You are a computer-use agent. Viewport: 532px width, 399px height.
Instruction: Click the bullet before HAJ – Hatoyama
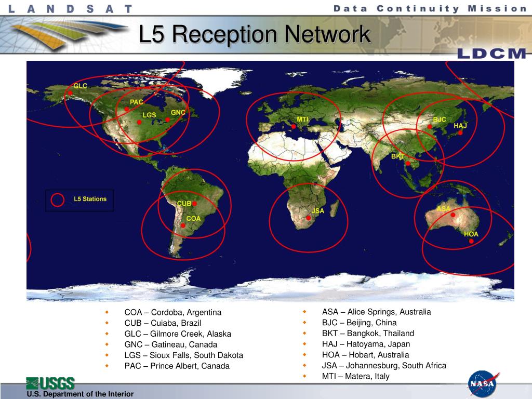304,344
